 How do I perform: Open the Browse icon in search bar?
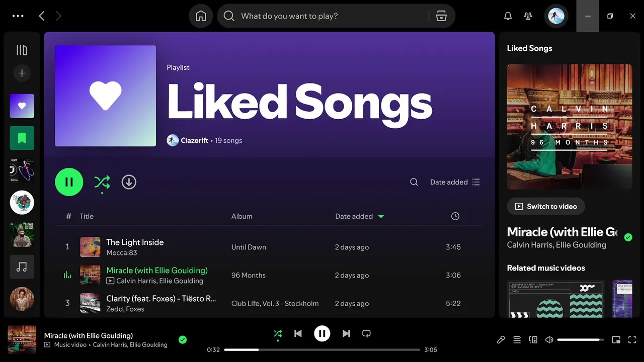click(x=441, y=16)
